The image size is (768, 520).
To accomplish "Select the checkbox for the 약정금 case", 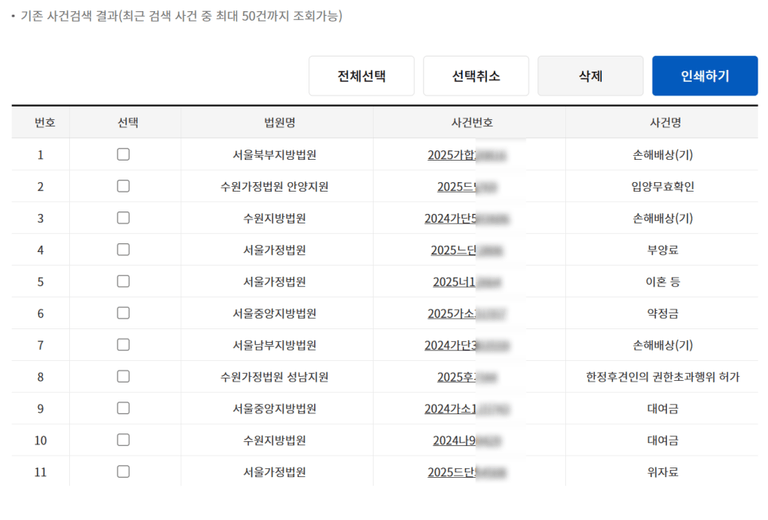I will 123,313.
